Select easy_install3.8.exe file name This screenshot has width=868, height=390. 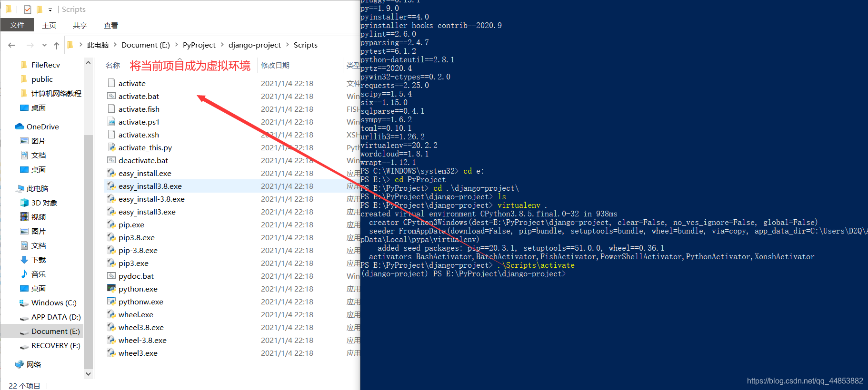(x=150, y=186)
